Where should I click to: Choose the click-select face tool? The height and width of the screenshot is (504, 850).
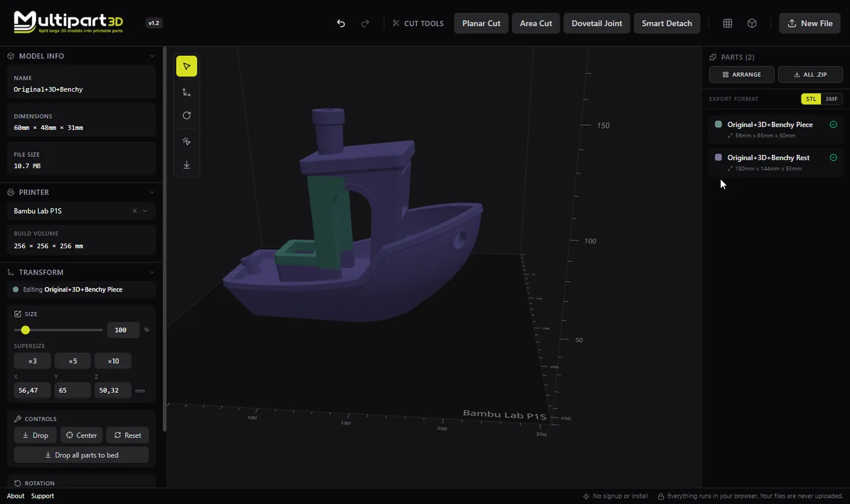(x=186, y=141)
